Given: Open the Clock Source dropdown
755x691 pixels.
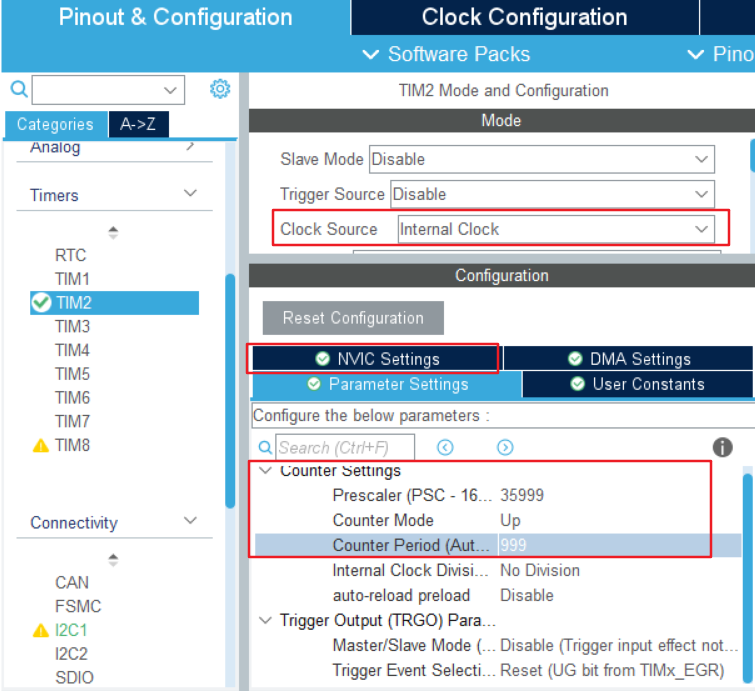Looking at the screenshot, I should [556, 229].
